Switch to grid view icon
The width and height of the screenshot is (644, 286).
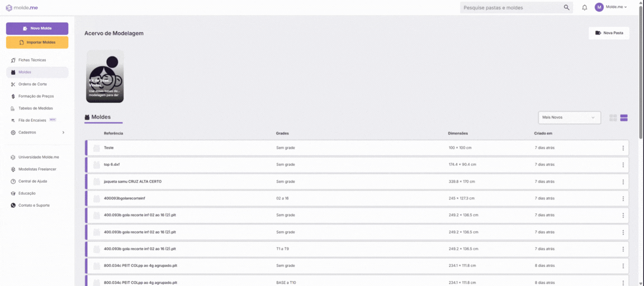613,118
